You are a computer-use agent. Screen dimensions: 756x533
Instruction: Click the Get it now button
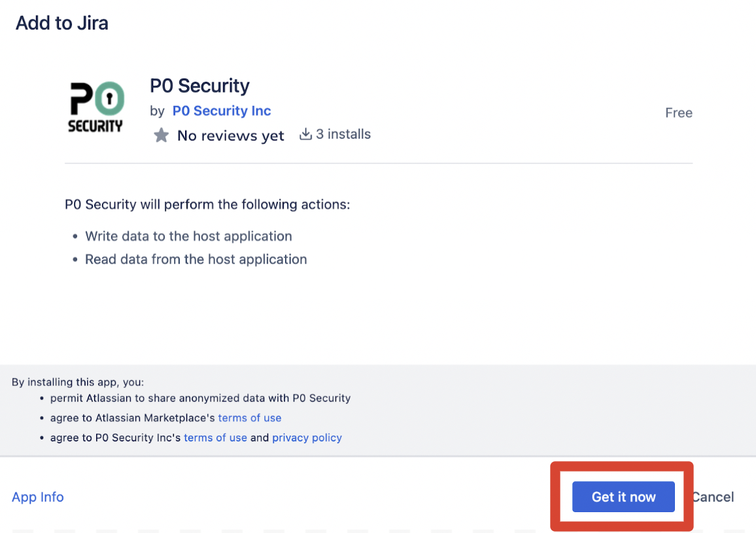(x=623, y=497)
